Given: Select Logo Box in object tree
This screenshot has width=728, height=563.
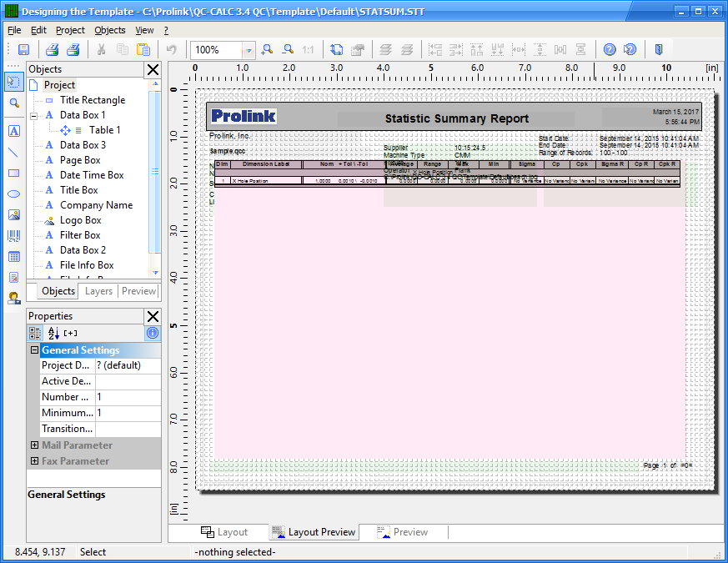Looking at the screenshot, I should point(80,220).
